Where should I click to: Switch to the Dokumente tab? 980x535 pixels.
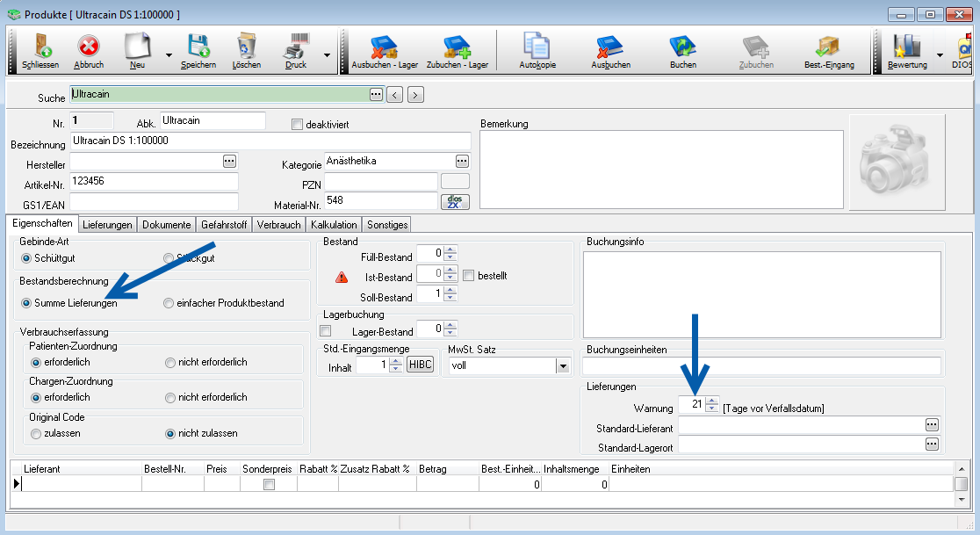tap(166, 224)
